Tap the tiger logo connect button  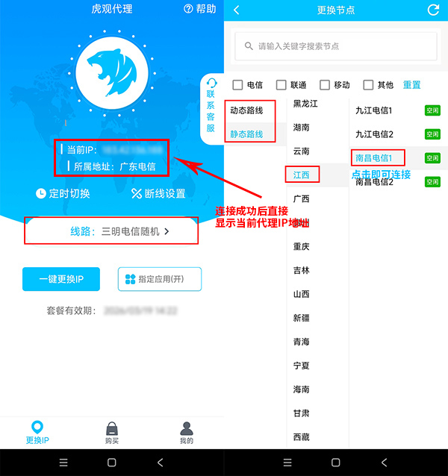click(x=112, y=73)
